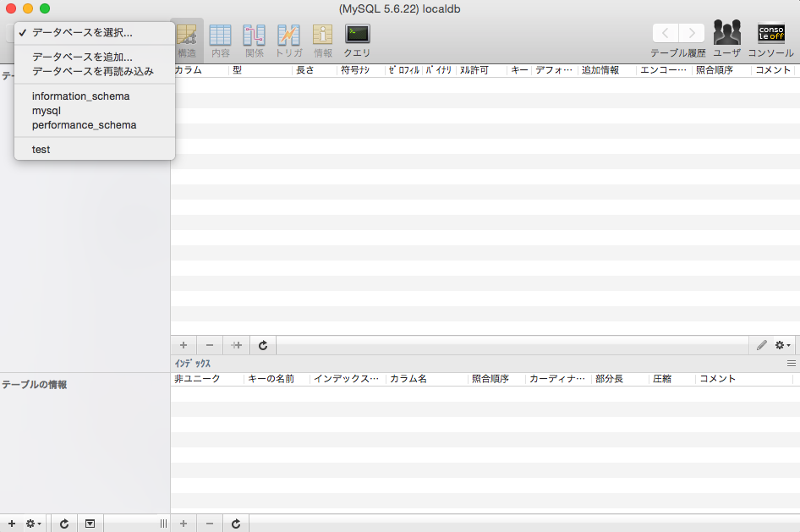Open the structure gear options menu
The image size is (800, 532).
pyautogui.click(x=782, y=345)
